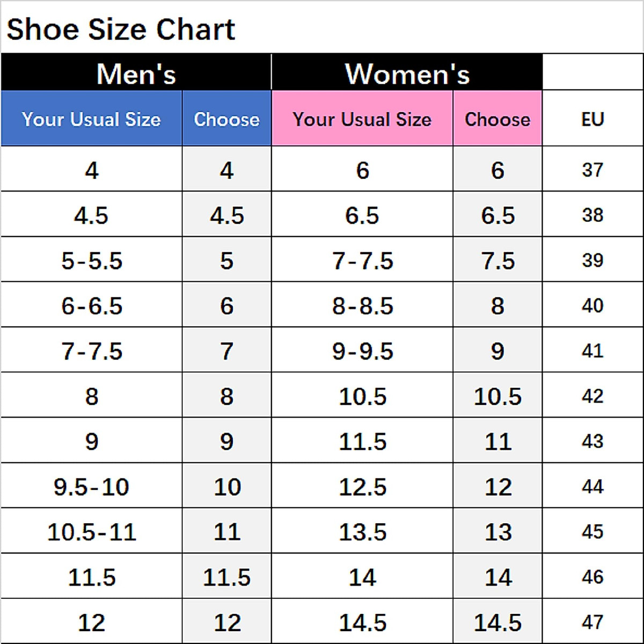Click men's usual size 9.5-10 cell
The height and width of the screenshot is (644, 644).
[91, 487]
